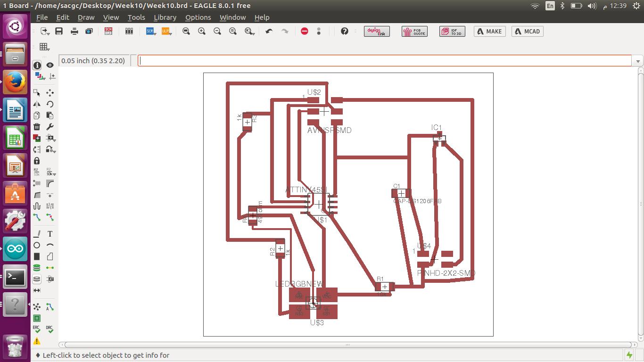Image resolution: width=644 pixels, height=362 pixels.
Task: Toggle the Show (eye) tool
Action: pyautogui.click(x=50, y=65)
